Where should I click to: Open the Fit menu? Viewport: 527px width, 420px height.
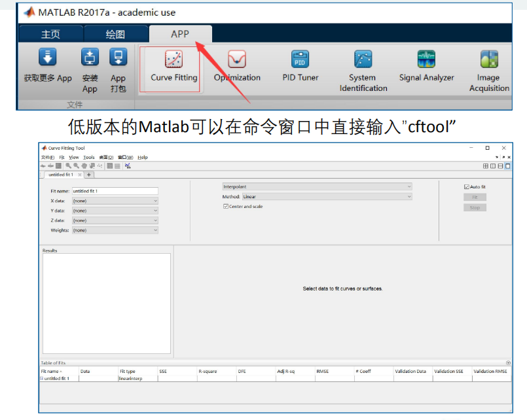[62, 157]
